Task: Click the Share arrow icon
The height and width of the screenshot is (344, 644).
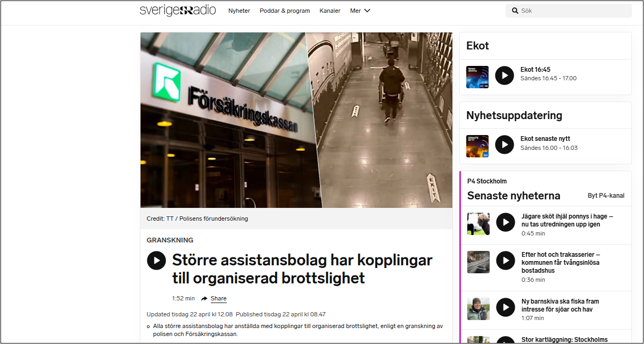Action: pyautogui.click(x=204, y=299)
